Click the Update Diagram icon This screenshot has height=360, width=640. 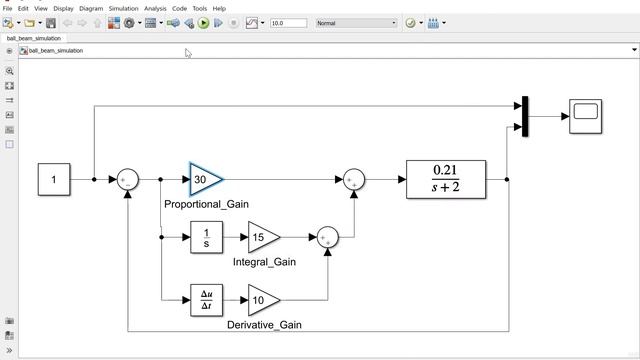[173, 23]
